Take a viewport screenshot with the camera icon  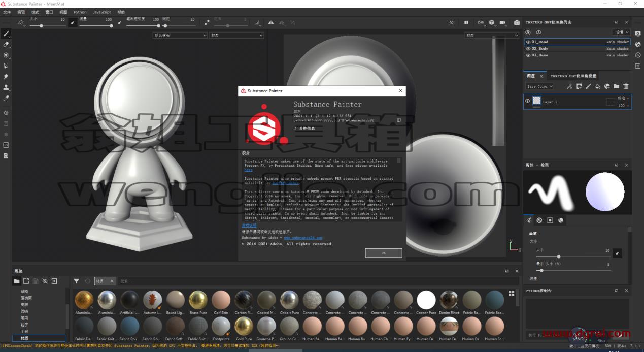(517, 22)
